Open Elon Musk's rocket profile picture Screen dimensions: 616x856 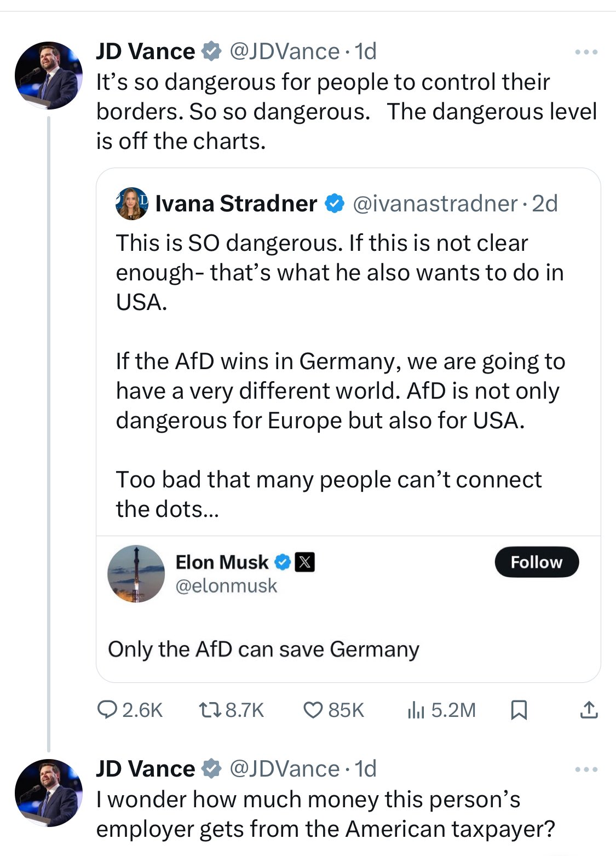click(136, 574)
